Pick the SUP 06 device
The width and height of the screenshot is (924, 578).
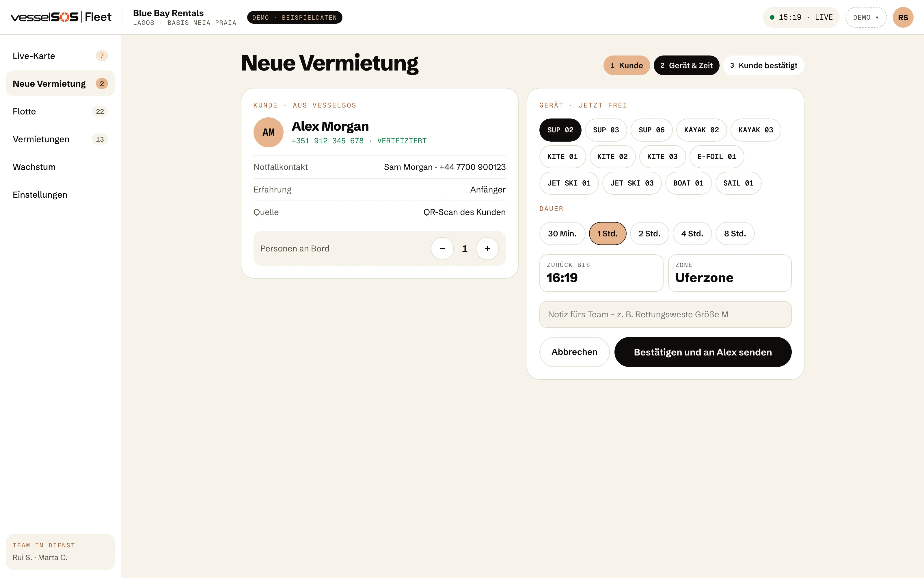651,130
